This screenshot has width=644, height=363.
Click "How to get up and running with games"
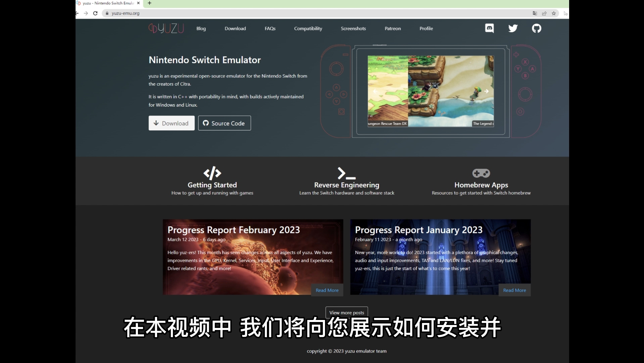(212, 193)
